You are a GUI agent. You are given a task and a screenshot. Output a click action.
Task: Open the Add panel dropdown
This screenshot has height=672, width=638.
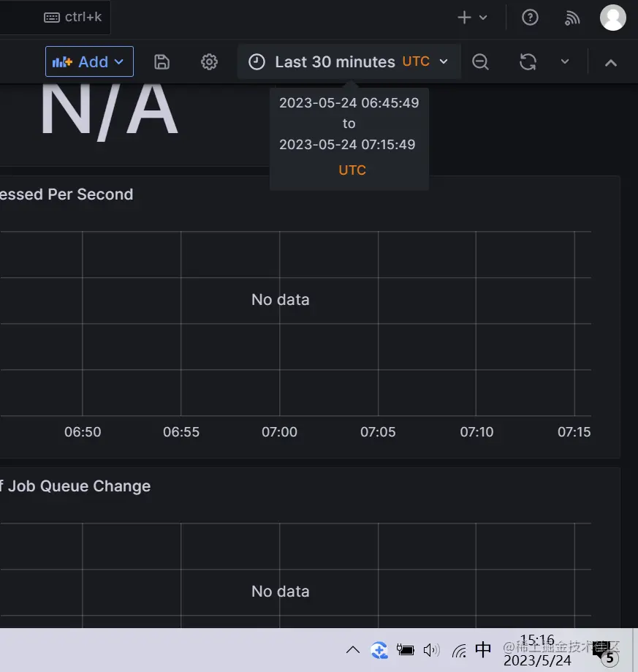pyautogui.click(x=89, y=61)
